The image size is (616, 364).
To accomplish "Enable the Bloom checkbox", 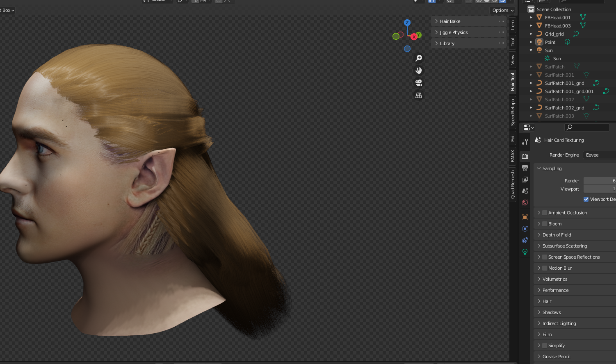I will pos(545,224).
